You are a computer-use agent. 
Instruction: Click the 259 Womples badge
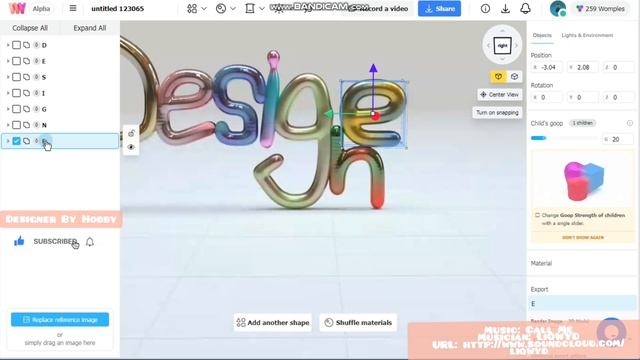[x=600, y=9]
